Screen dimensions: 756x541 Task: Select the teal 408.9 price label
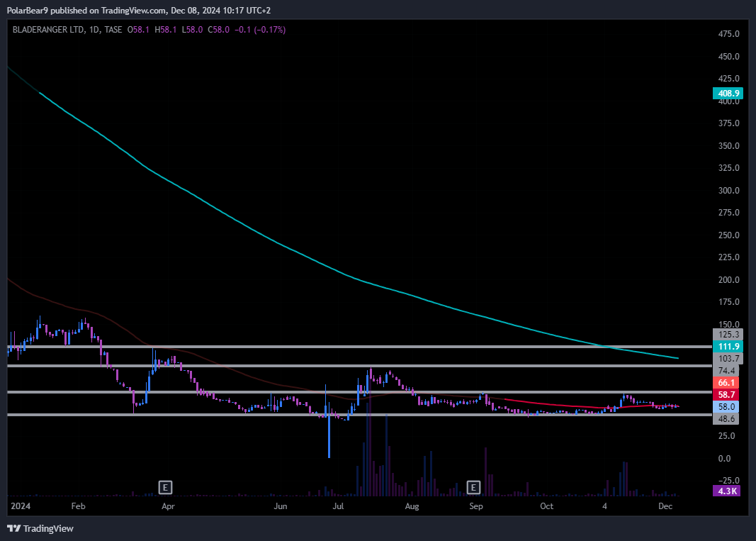726,93
